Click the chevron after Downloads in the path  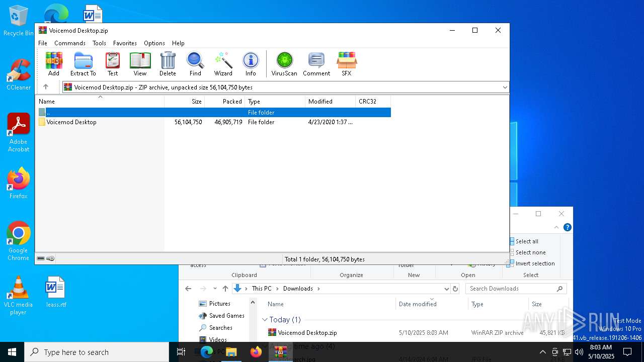318,289
